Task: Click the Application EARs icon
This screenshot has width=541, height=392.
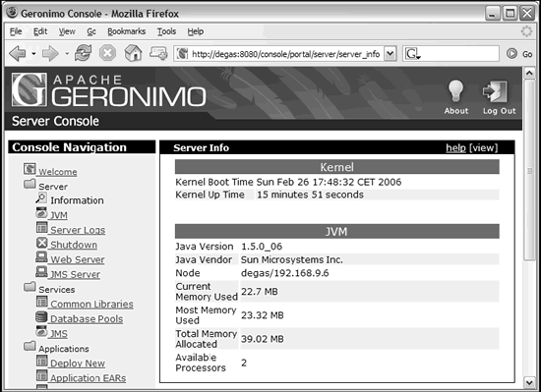Action: tap(41, 376)
